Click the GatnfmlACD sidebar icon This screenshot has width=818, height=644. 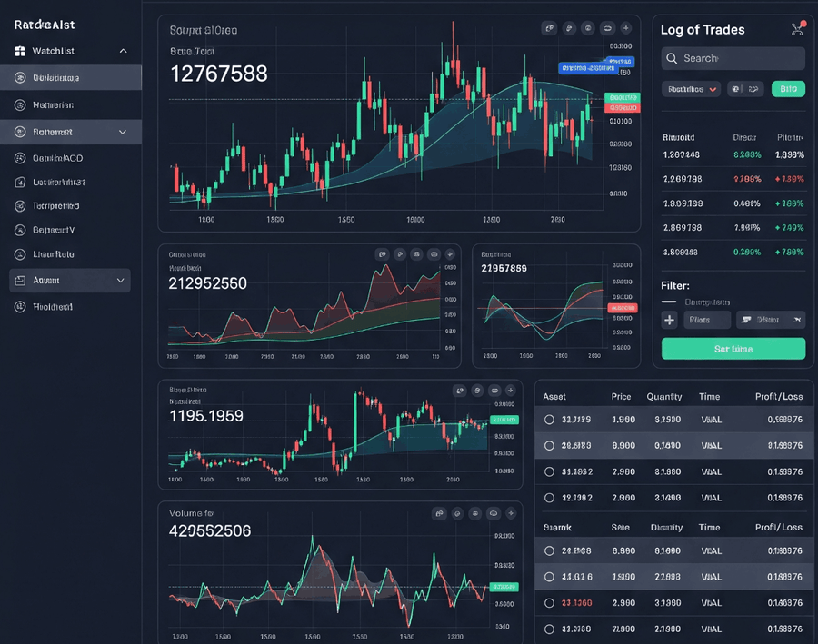pos(20,158)
